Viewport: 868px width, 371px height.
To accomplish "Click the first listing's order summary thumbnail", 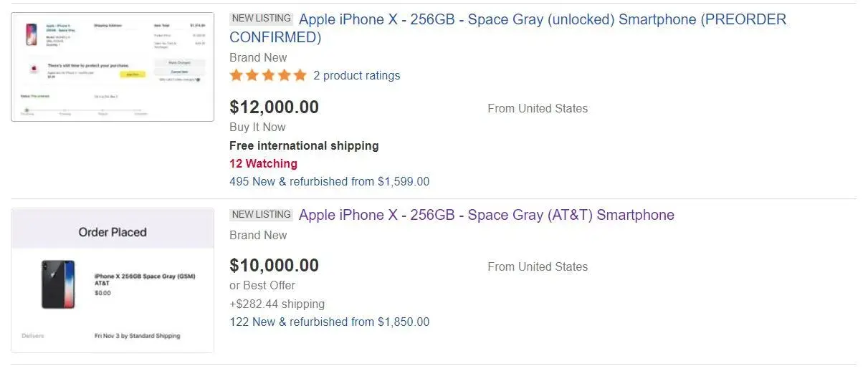I will tap(113, 67).
